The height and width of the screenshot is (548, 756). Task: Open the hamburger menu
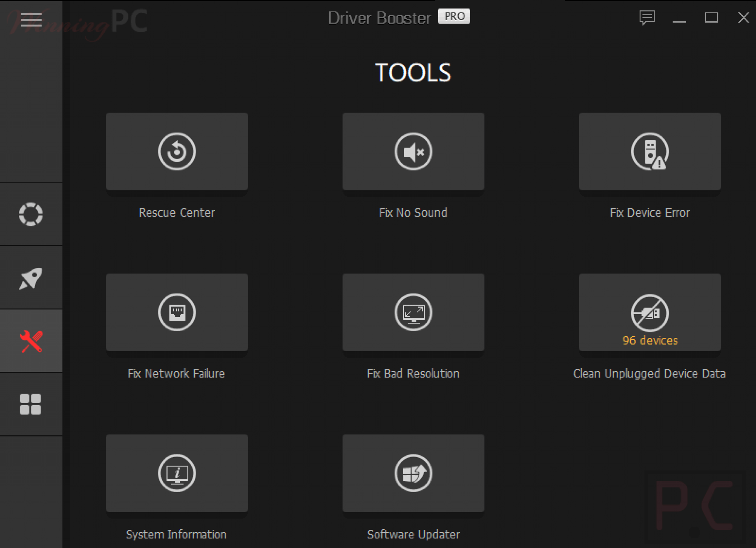click(31, 19)
